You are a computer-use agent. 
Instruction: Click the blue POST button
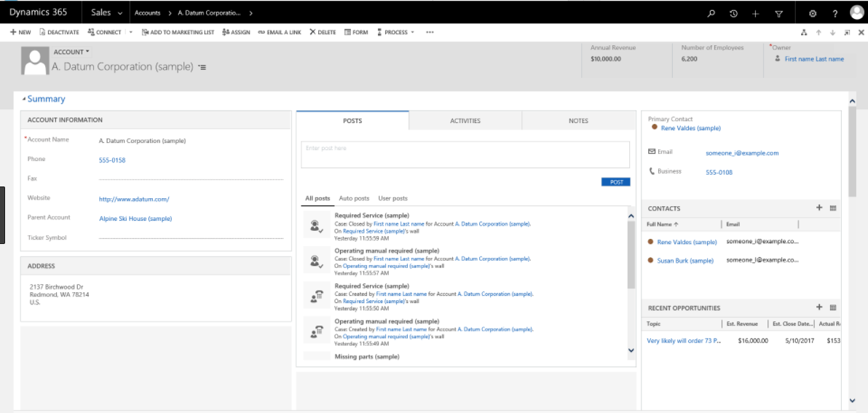click(x=615, y=181)
